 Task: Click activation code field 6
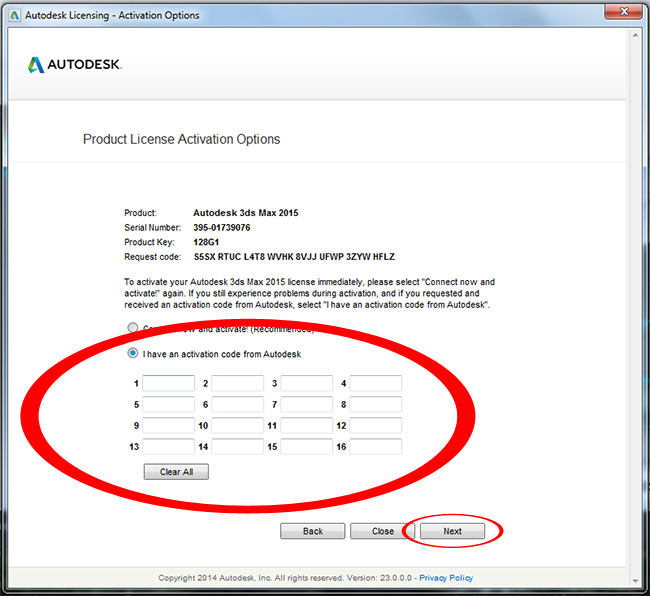click(238, 404)
